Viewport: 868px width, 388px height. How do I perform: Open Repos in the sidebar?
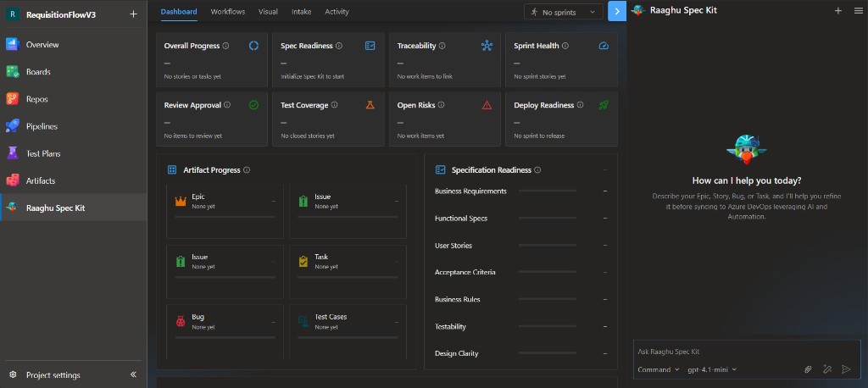[x=73, y=99]
